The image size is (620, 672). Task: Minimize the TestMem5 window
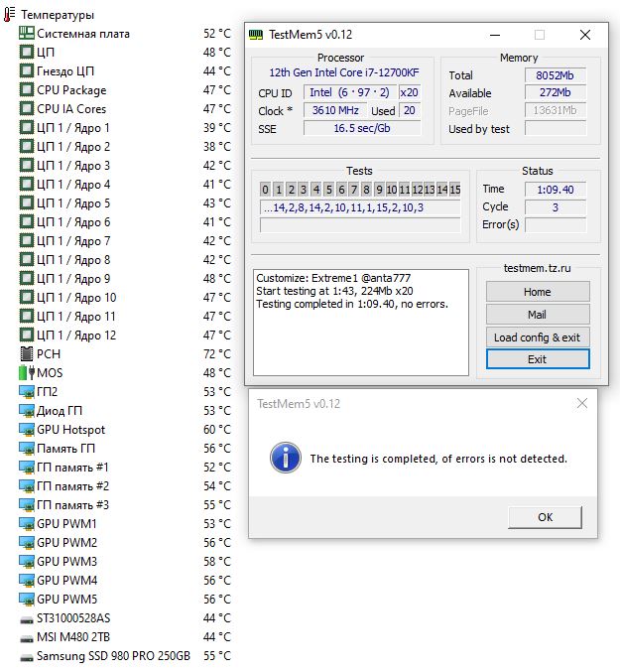tap(495, 35)
